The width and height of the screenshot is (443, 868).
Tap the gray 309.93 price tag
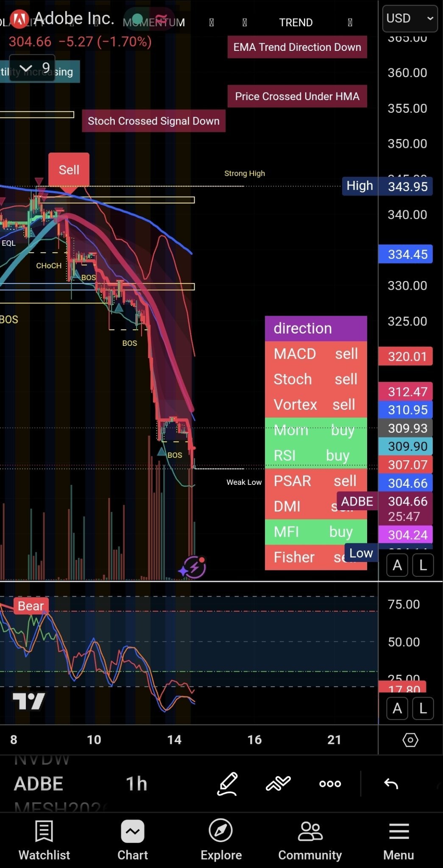coord(405,428)
